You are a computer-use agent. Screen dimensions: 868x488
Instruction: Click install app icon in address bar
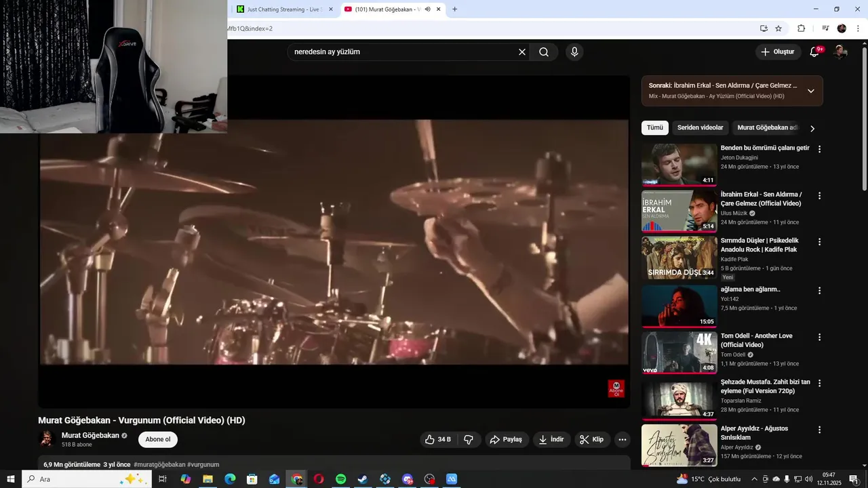pyautogui.click(x=764, y=28)
